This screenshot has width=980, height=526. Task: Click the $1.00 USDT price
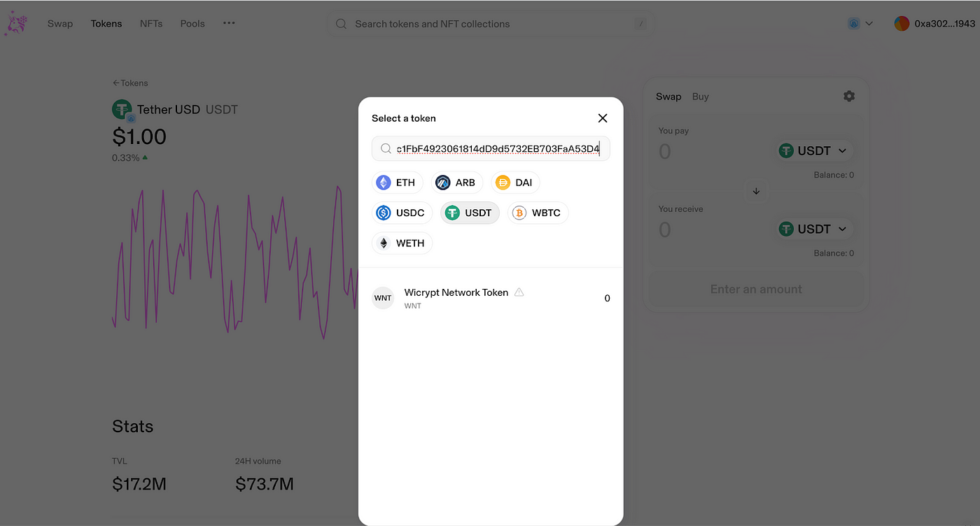click(139, 136)
